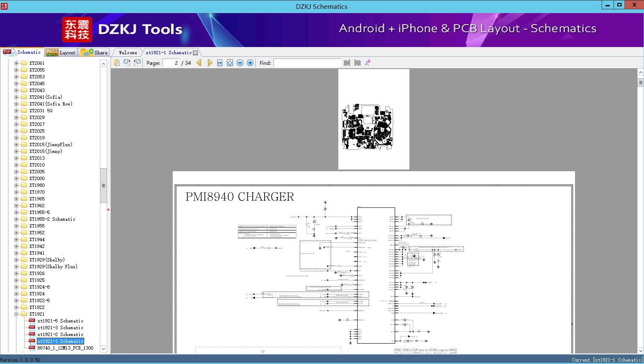The image size is (644, 364).
Task: Expand the XT2061 folder
Action: pyautogui.click(x=16, y=63)
